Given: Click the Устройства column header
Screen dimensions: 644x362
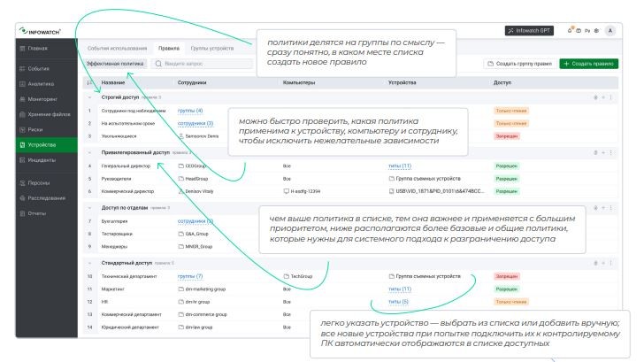Looking at the screenshot, I should [402, 82].
